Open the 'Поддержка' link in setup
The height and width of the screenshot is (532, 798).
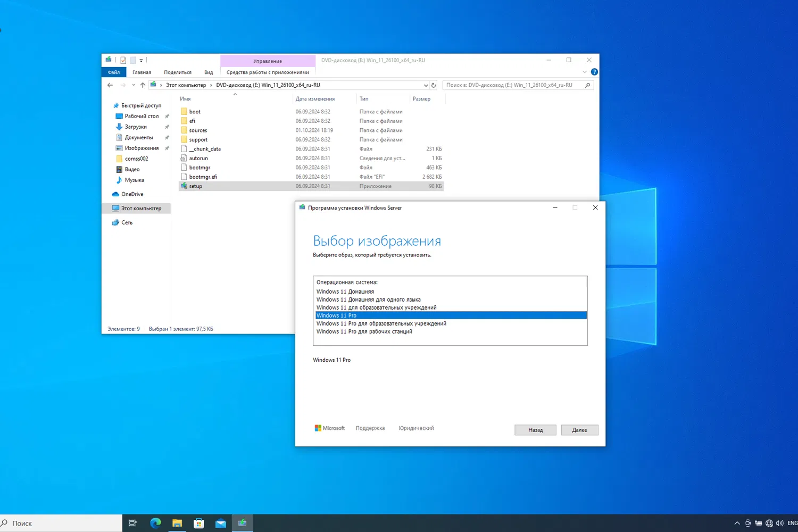370,428
